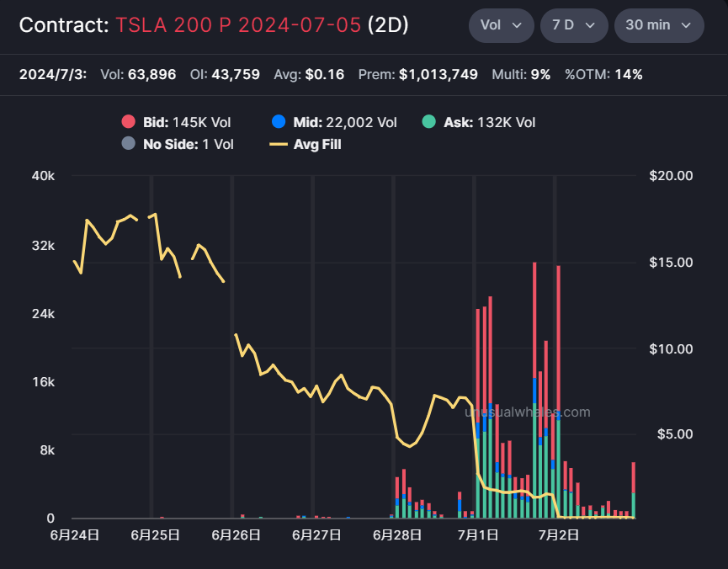Click the unusualwhales.com watermark
This screenshot has width=728, height=569.
pyautogui.click(x=528, y=412)
